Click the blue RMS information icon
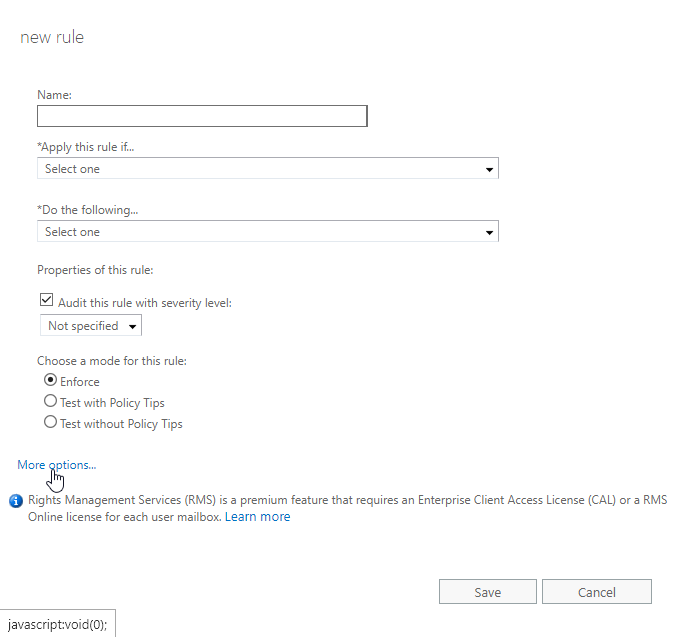Viewport: 684px width, 637px height. 16,500
